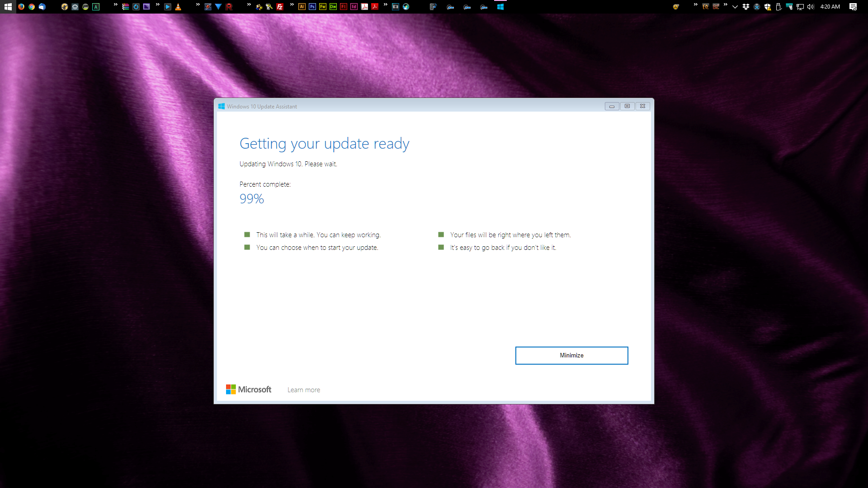
Task: Launch the blue play-button media player icon
Action: (x=168, y=7)
